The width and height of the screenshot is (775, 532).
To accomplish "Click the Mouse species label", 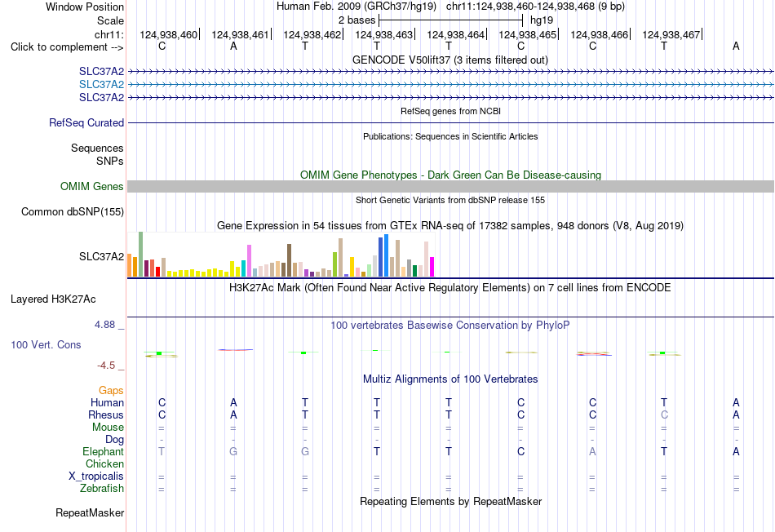I will point(108,428).
